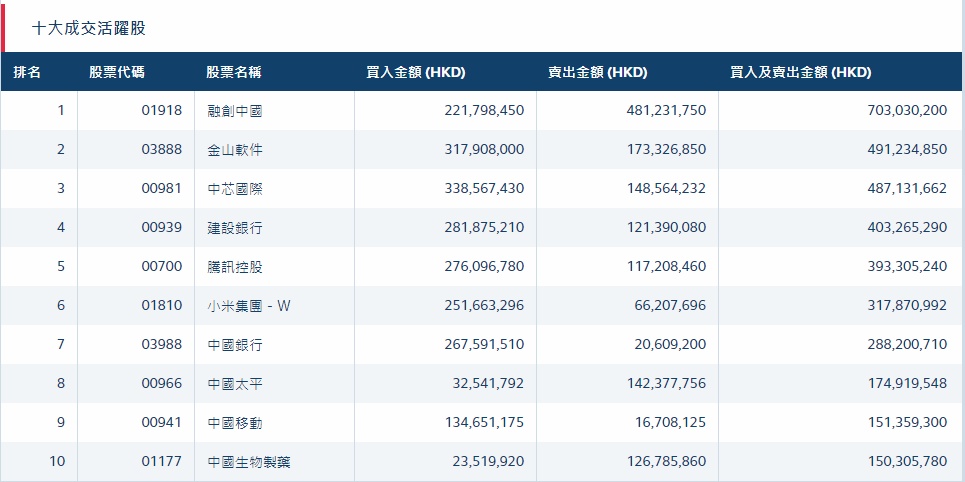Open stock name 中國太平
This screenshot has height=482, width=965.
pos(235,384)
